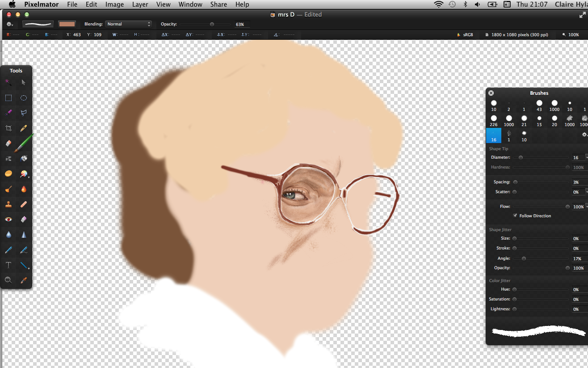Open the tool options gear menu

[10, 24]
